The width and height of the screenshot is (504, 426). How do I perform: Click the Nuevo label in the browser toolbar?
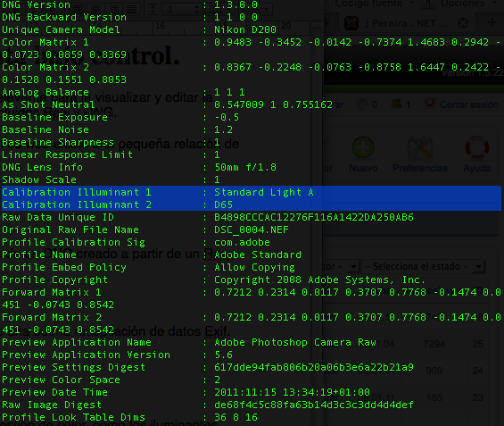point(363,168)
